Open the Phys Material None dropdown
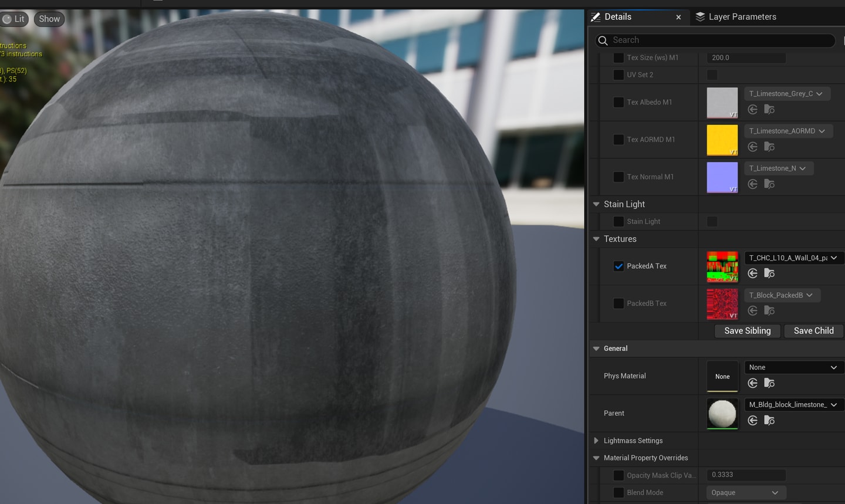 [x=794, y=367]
